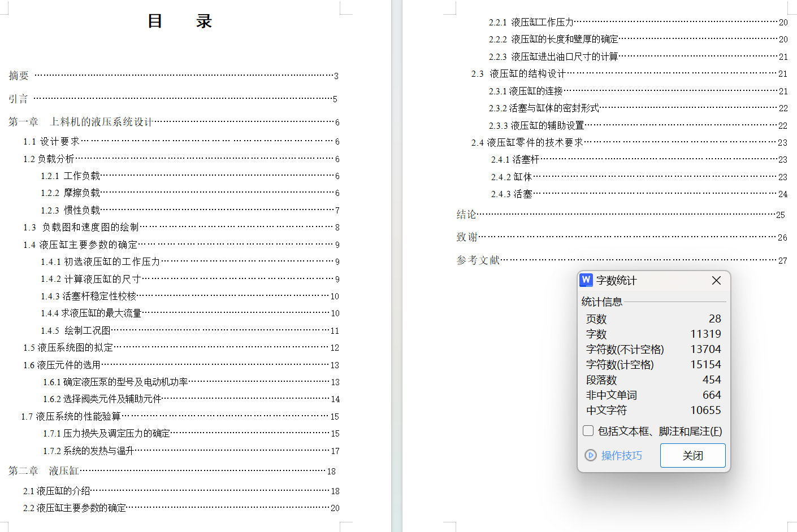Viewport: 797px width, 532px height.
Task: Open 1.6.2 选择阀类元件及辅助元件 entry
Action: (102, 399)
